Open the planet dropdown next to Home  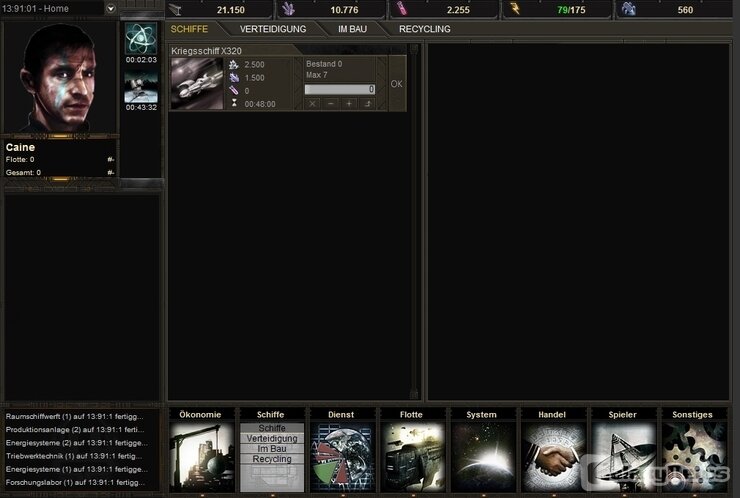pos(110,8)
